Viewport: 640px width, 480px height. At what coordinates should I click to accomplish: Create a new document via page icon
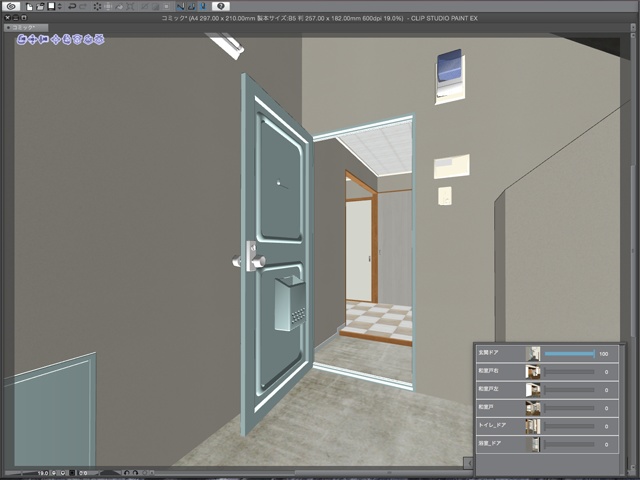29,7
